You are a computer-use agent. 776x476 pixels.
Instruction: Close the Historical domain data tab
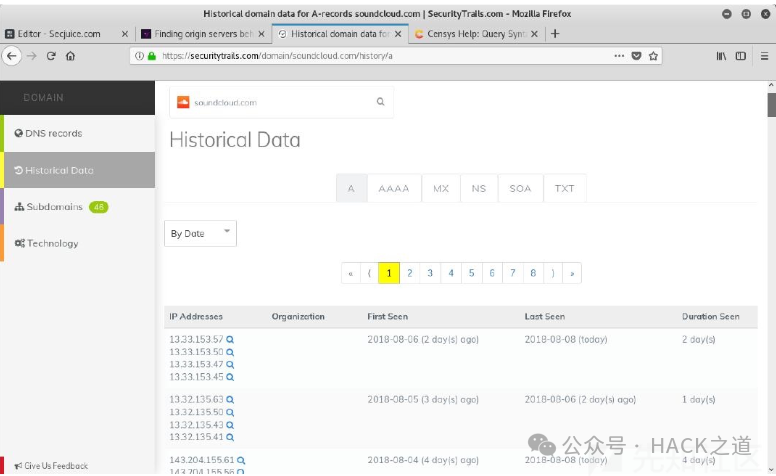click(x=398, y=34)
